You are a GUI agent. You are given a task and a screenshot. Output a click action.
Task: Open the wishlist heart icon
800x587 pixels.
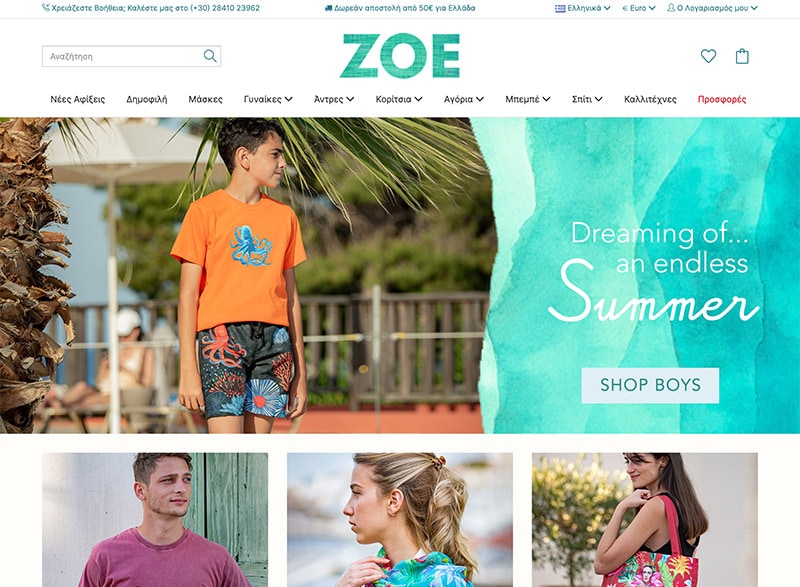pos(708,56)
